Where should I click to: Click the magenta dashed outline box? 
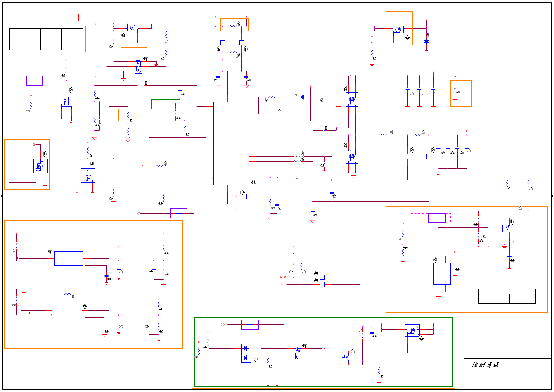[430, 218]
